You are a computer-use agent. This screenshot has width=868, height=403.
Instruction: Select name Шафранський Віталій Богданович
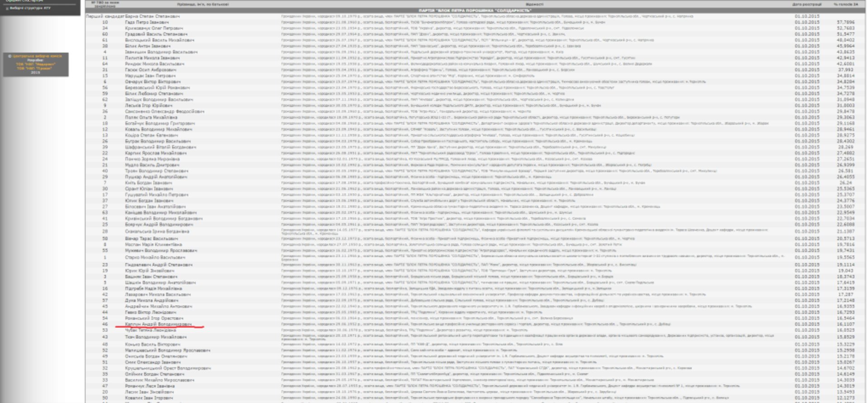[x=160, y=147]
